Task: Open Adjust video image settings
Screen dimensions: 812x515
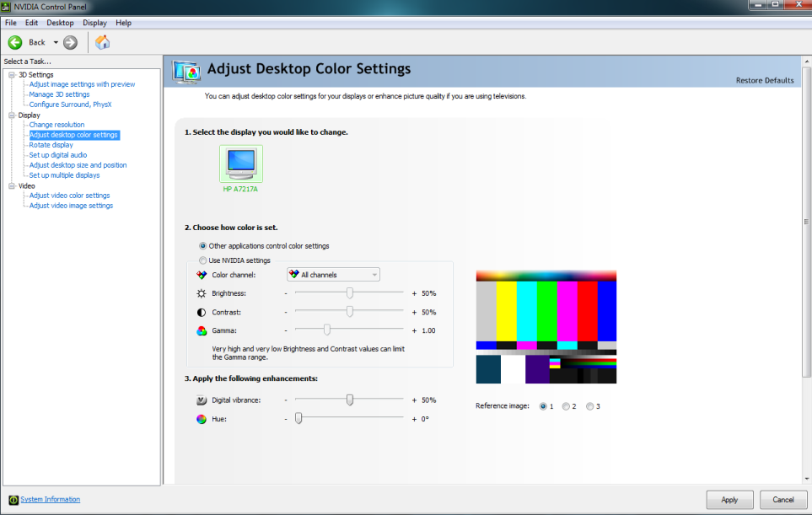Action: pyautogui.click(x=71, y=206)
